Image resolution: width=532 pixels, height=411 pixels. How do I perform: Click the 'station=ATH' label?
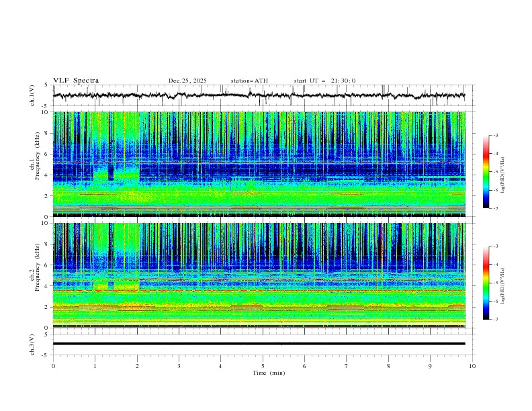pos(249,81)
